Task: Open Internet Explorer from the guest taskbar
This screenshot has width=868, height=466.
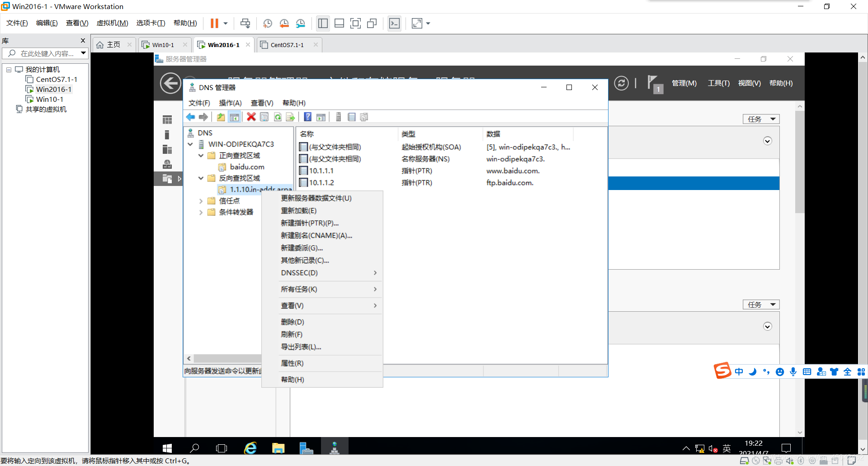Action: pyautogui.click(x=250, y=448)
